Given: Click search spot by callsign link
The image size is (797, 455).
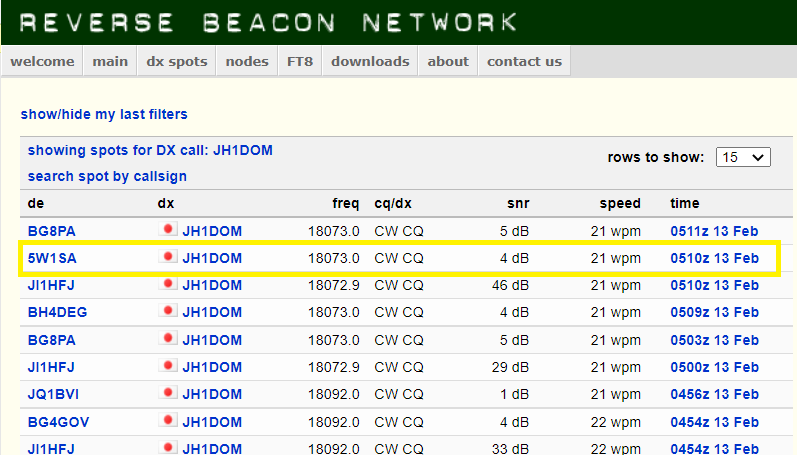Looking at the screenshot, I should pos(107,176).
